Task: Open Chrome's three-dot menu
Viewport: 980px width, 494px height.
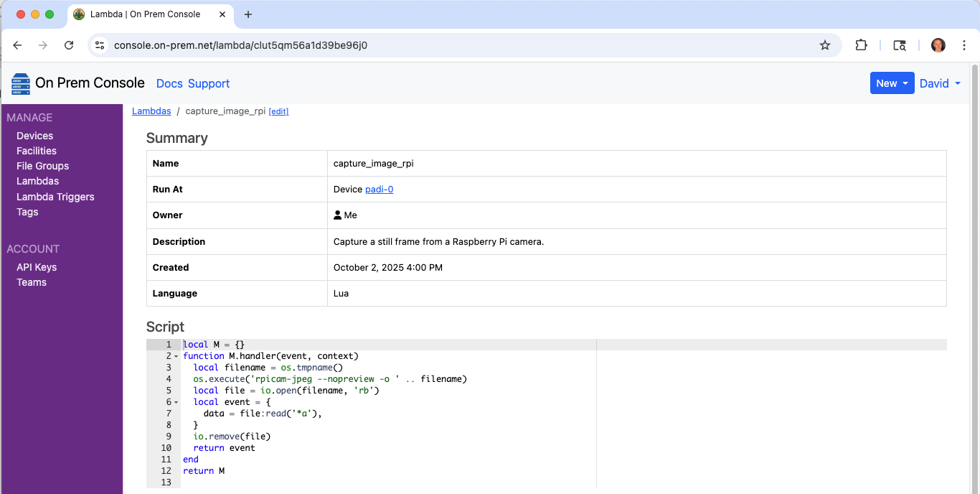Action: [964, 45]
